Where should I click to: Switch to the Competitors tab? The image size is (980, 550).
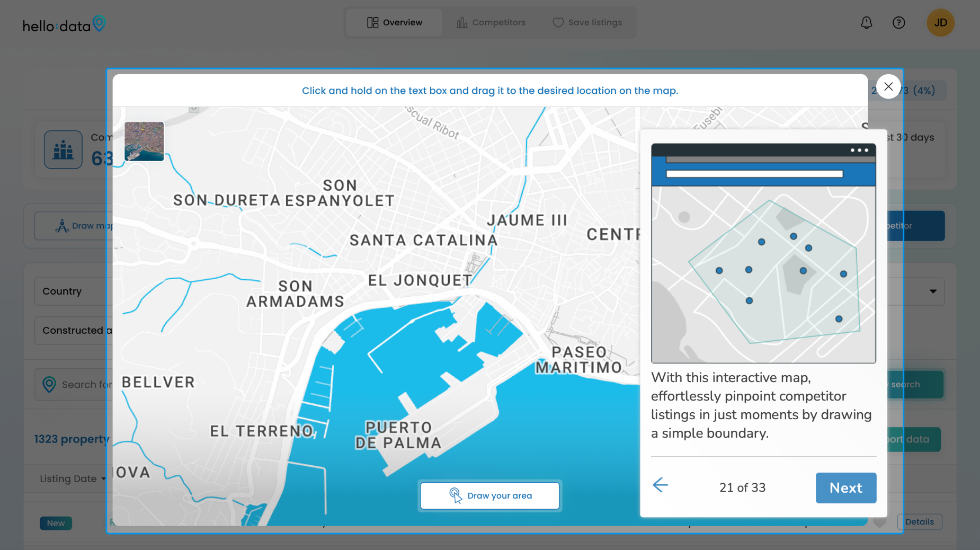491,23
